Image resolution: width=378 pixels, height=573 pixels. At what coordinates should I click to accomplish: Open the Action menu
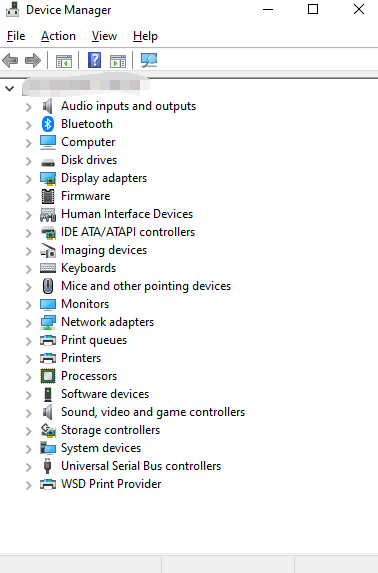pos(58,36)
